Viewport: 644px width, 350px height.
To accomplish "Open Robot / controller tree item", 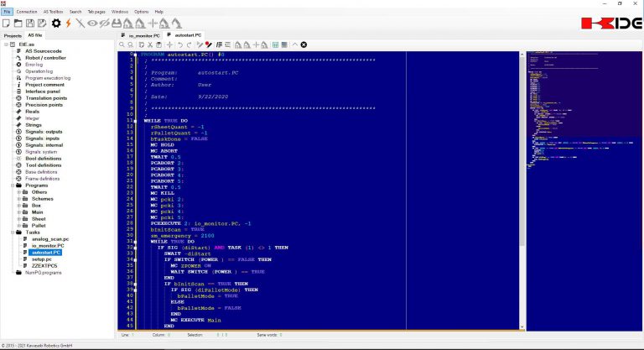I will [45, 58].
